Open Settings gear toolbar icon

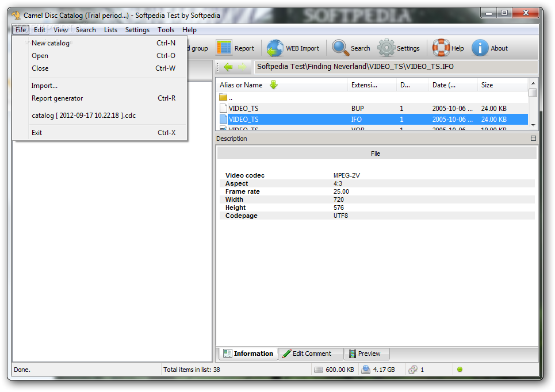coord(386,48)
